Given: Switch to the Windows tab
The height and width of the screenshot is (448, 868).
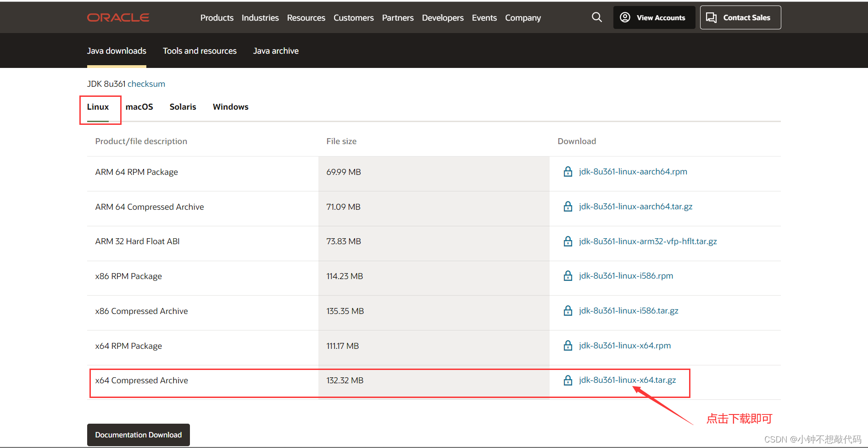Looking at the screenshot, I should point(231,107).
